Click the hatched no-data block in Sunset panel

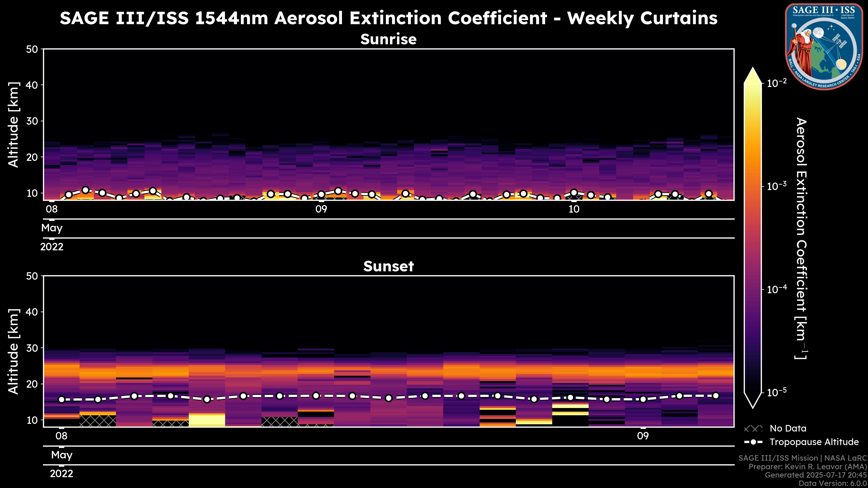pyautogui.click(x=98, y=421)
